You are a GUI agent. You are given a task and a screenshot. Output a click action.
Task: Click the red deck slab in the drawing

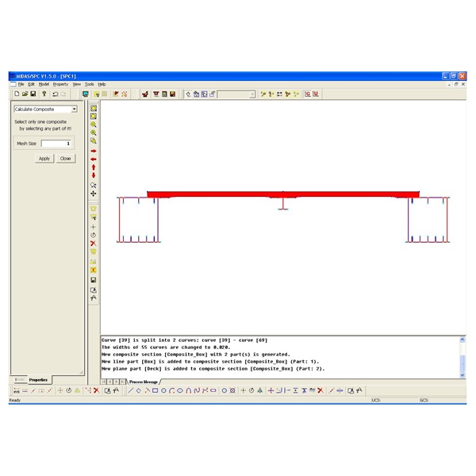point(283,194)
